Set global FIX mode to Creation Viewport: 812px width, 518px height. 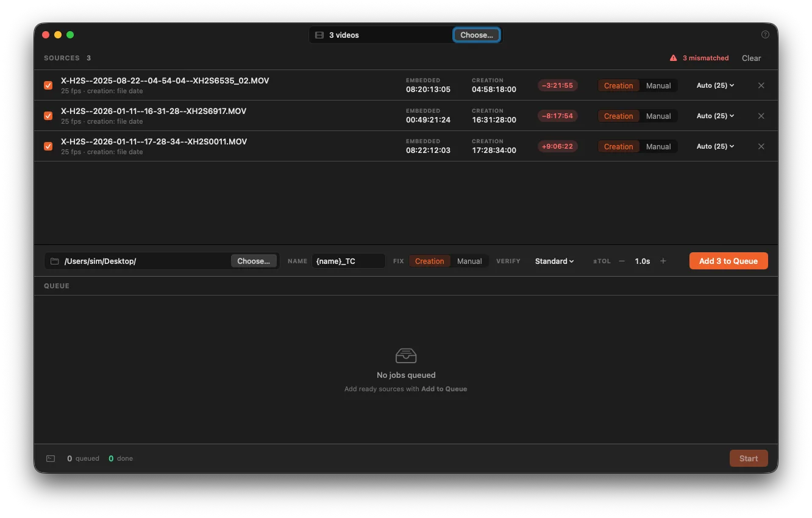(x=430, y=261)
